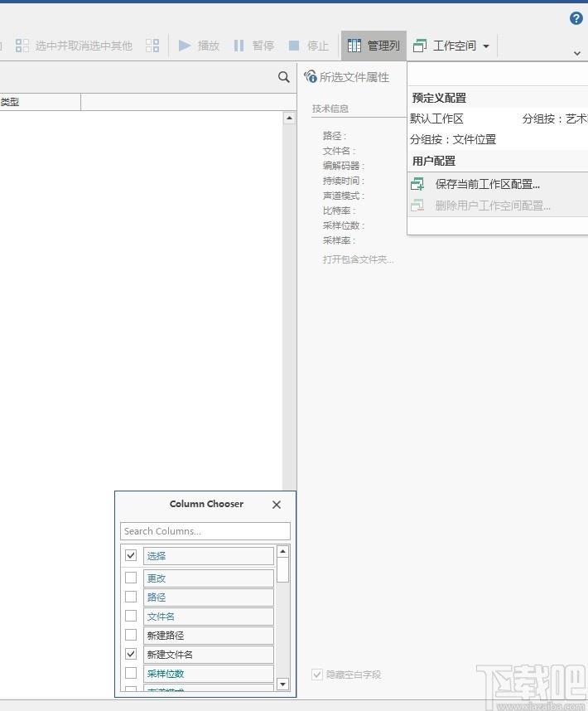Uncheck the 新建文件名 column checkbox

click(x=131, y=654)
